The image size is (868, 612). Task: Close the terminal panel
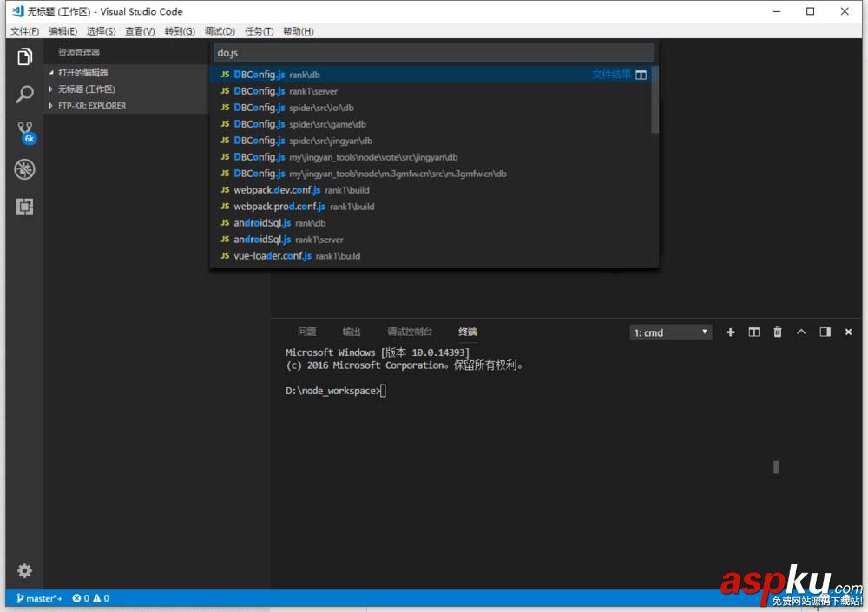[848, 332]
